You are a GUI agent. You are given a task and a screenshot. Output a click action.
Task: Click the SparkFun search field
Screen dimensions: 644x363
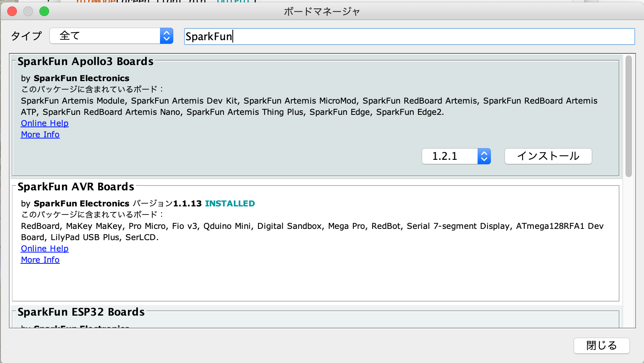[409, 37]
